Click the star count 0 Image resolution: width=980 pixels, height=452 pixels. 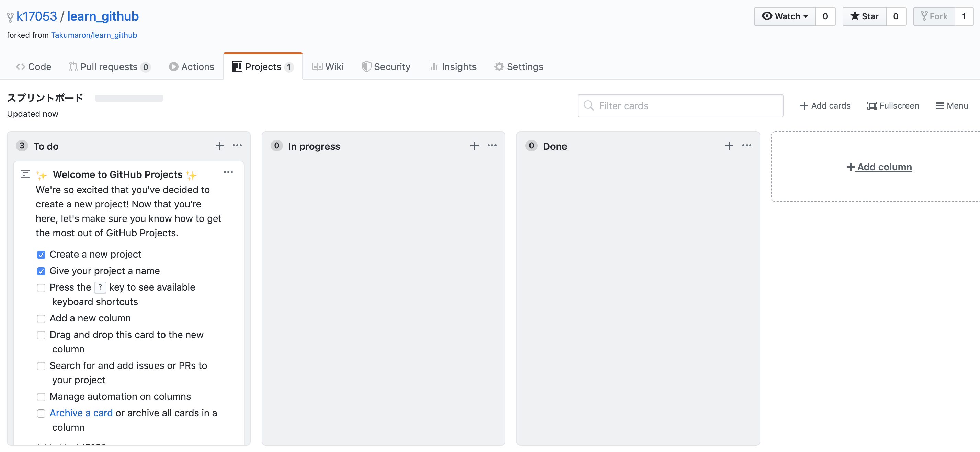[x=896, y=16]
